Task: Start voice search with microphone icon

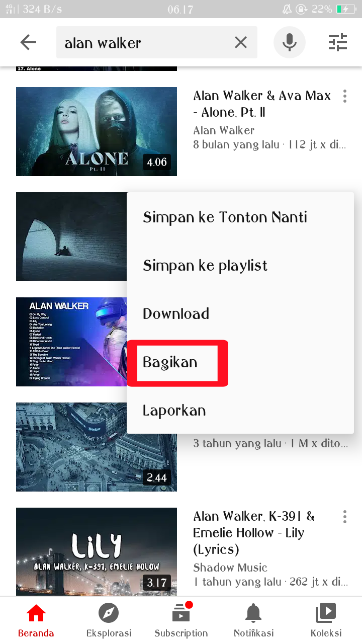Action: pyautogui.click(x=289, y=43)
